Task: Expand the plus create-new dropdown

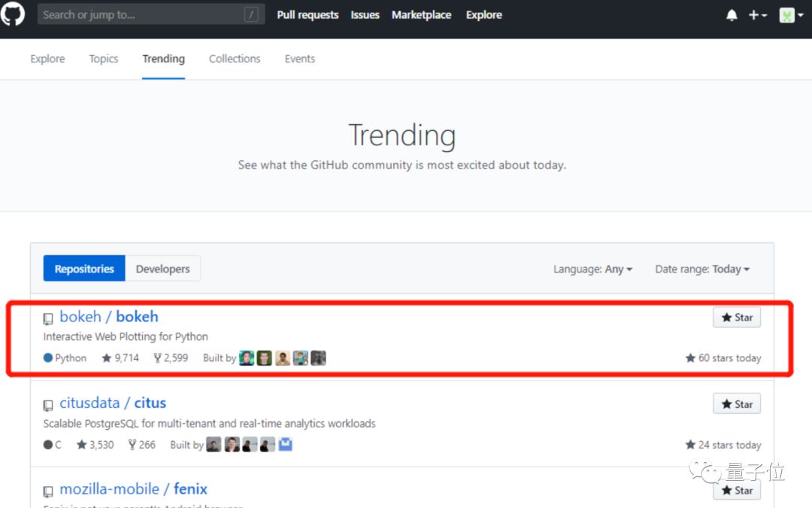Action: click(758, 15)
